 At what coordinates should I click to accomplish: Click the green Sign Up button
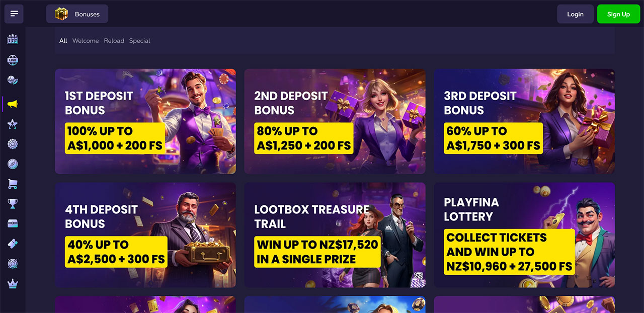[618, 14]
